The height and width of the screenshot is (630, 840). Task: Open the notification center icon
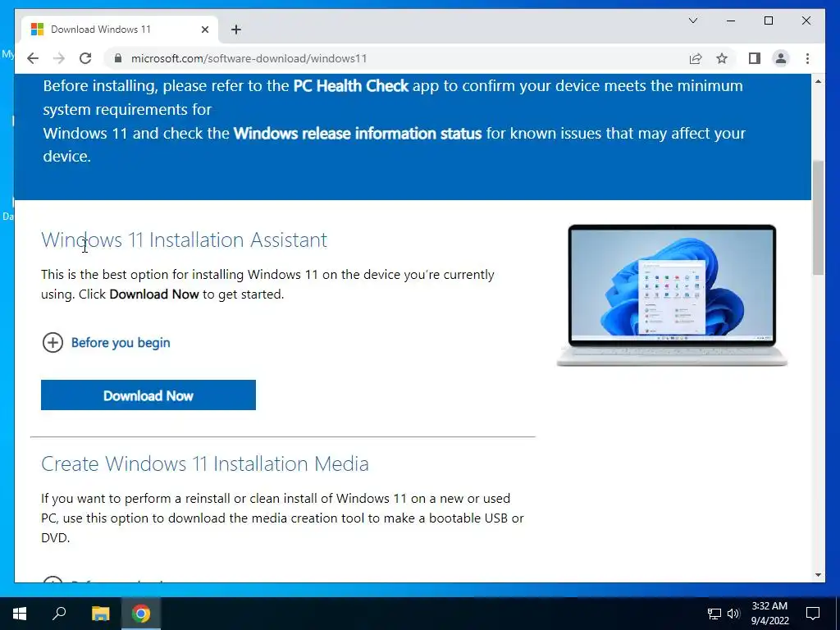point(813,614)
